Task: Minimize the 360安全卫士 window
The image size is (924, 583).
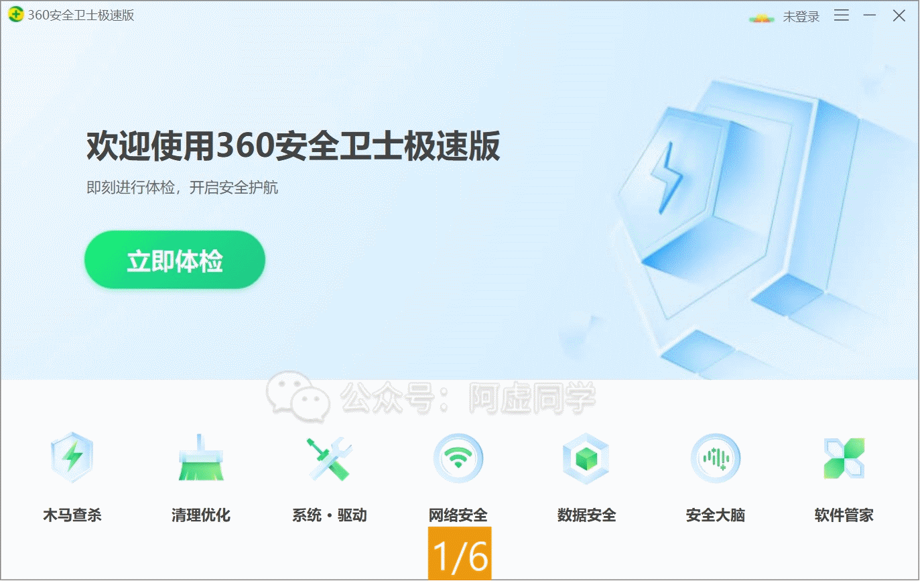Action: click(x=870, y=15)
